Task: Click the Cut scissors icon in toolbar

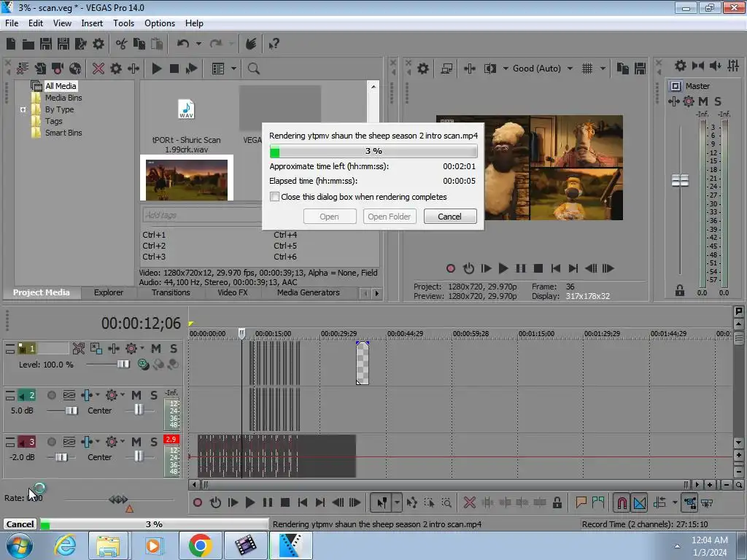Action: (122, 44)
